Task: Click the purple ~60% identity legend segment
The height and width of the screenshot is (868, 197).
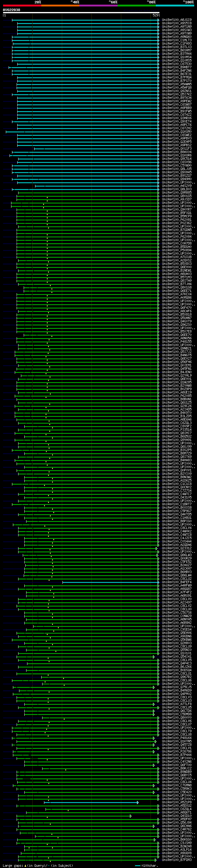Action: [x=98, y=6]
